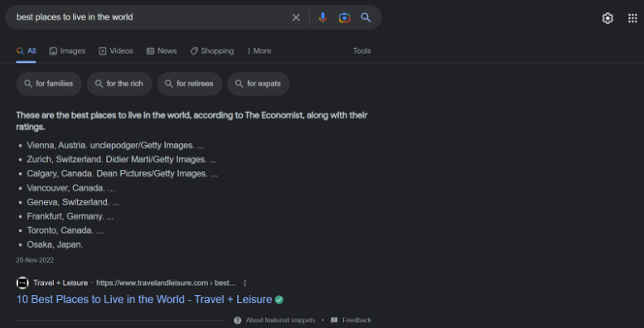This screenshot has width=644, height=328.
Task: Click the featured snippet heading about The Economist
Action: coord(191,121)
